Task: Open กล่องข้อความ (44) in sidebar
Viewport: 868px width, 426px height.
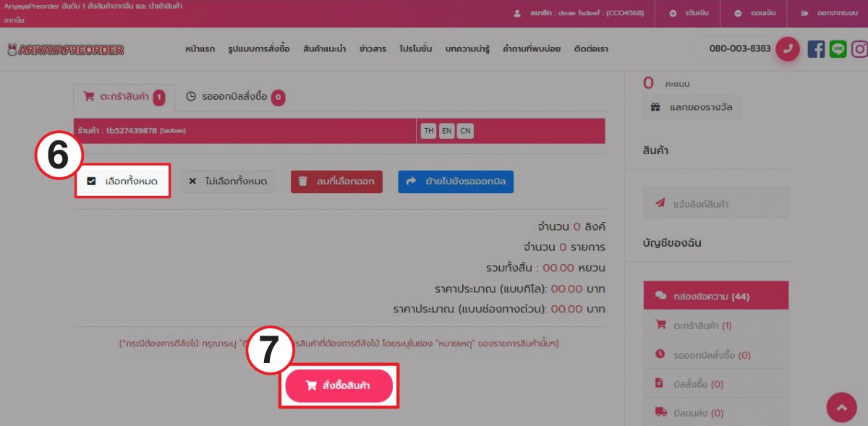Action: (716, 296)
